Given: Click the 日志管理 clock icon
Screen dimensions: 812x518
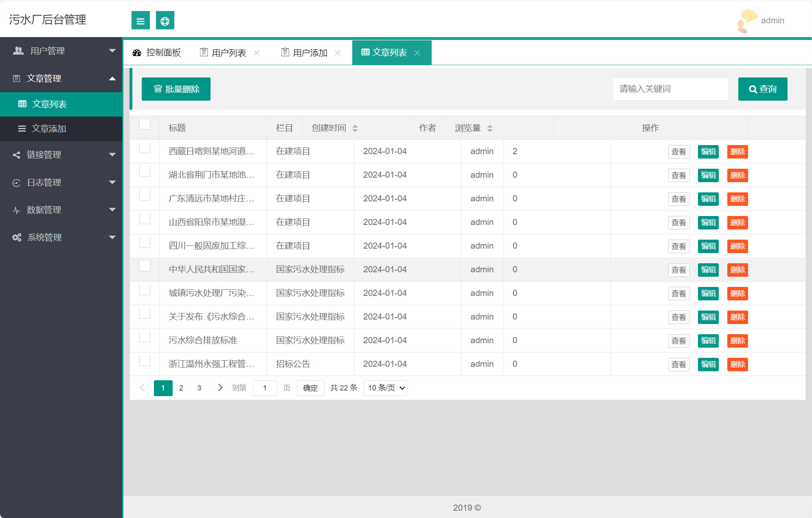Looking at the screenshot, I should coord(16,183).
